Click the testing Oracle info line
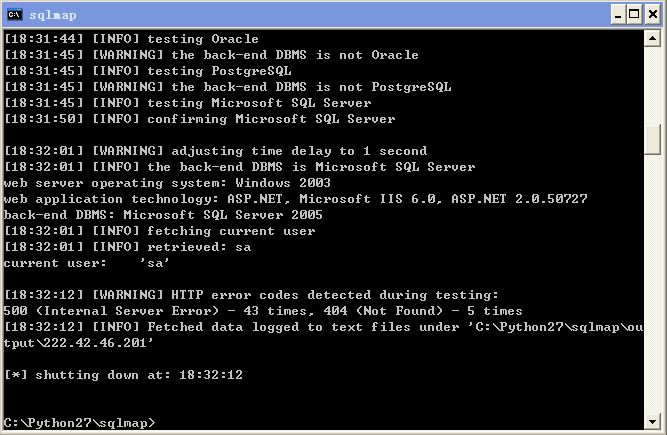This screenshot has height=435, width=667. point(131,39)
